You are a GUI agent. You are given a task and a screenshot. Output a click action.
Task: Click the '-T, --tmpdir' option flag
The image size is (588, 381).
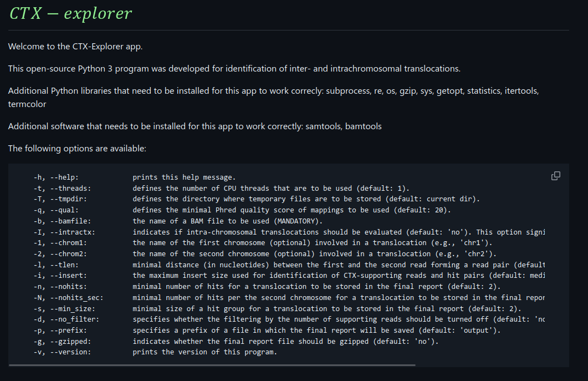coord(60,199)
